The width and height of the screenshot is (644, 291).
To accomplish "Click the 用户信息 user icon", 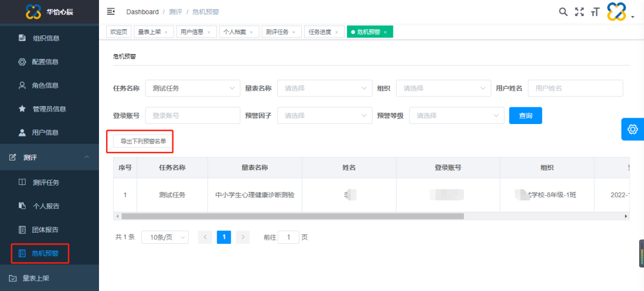I will (22, 132).
